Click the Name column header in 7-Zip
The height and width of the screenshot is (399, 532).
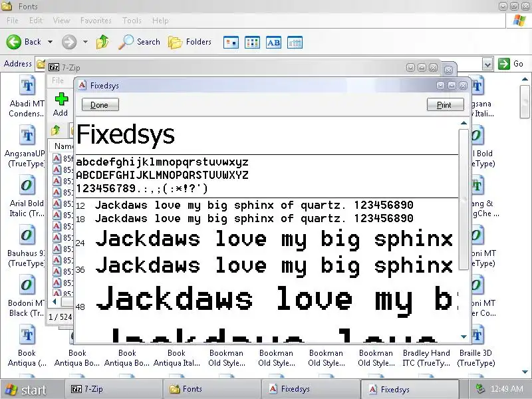[64, 146]
